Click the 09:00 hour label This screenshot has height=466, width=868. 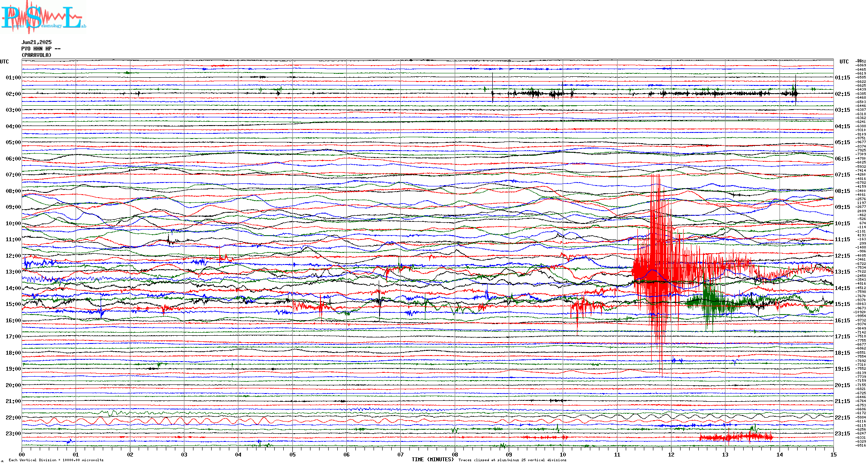[13, 207]
